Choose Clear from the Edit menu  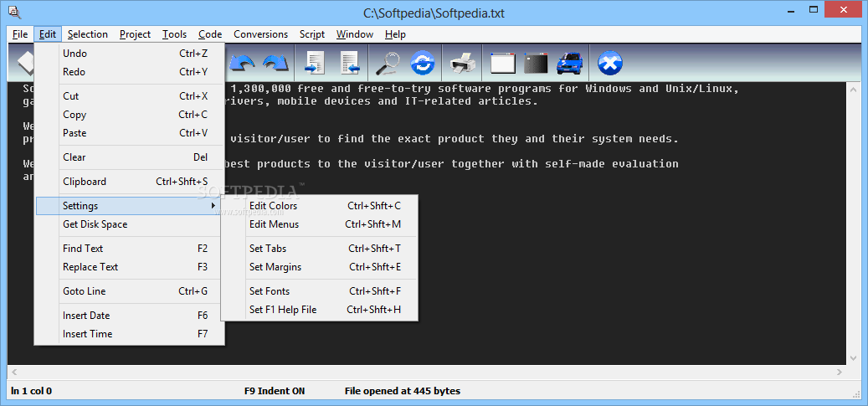[130, 157]
